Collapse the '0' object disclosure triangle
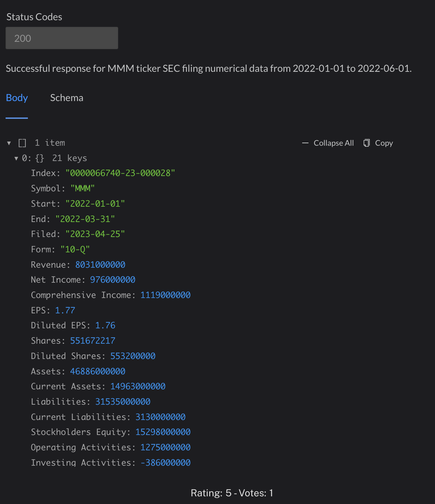The width and height of the screenshot is (435, 504). coord(16,158)
